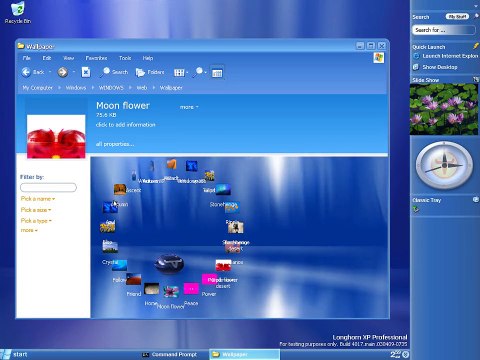
Task: Open the Search tool in the toolbar
Action: tap(114, 72)
